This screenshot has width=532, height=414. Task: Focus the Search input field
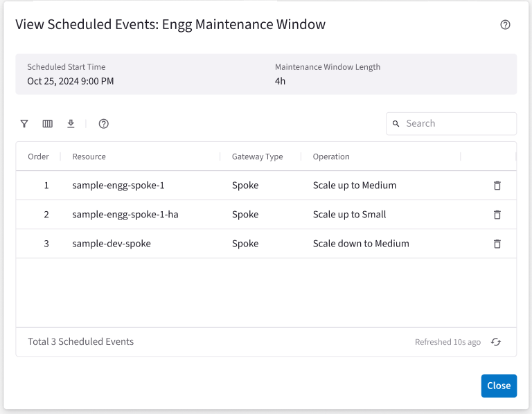pyautogui.click(x=457, y=123)
